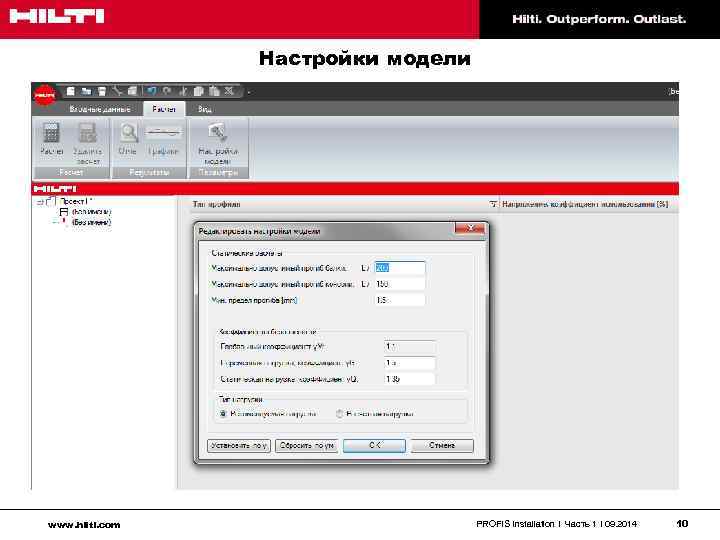The width and height of the screenshot is (720, 540).
Task: Open the round Hilti application menu button
Action: pyautogui.click(x=45, y=95)
